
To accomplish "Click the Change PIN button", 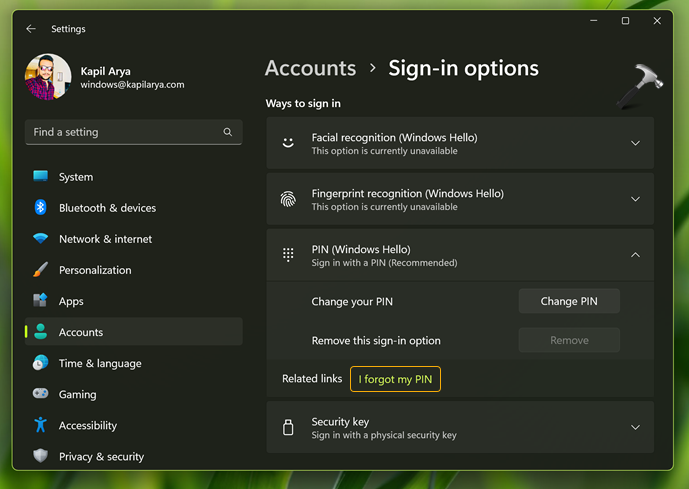I will [x=569, y=301].
